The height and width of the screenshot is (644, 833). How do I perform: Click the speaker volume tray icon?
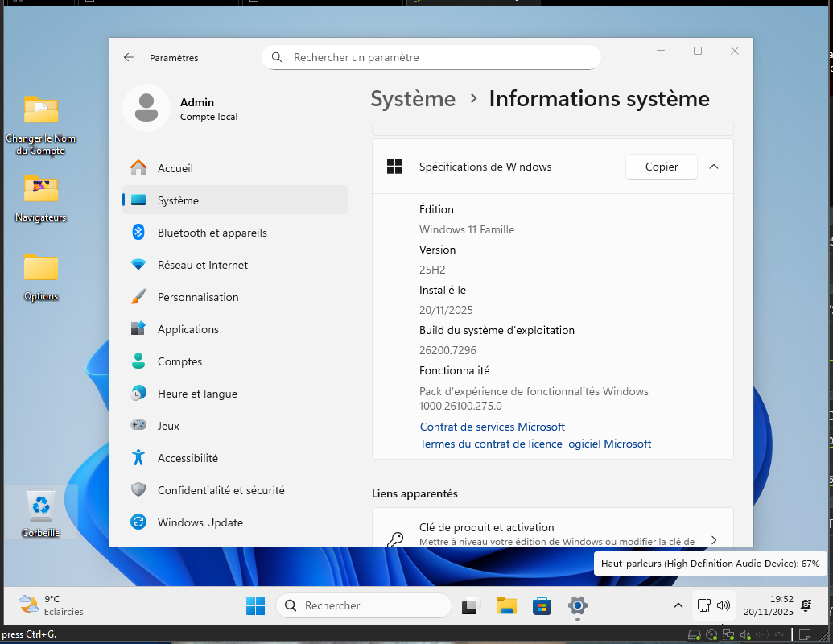click(723, 605)
